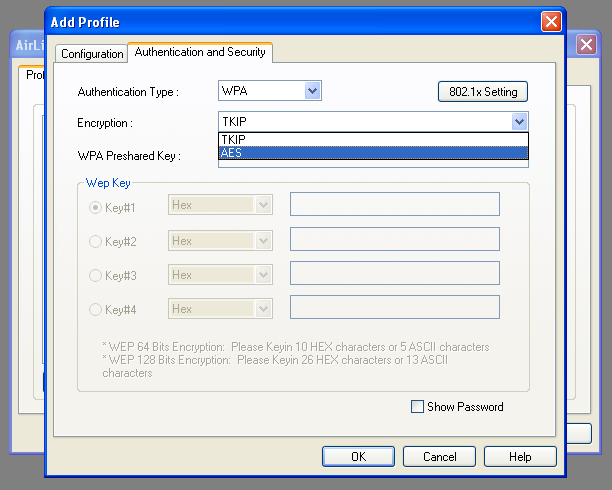
Task: Focus the Key#2 value field
Action: point(395,239)
